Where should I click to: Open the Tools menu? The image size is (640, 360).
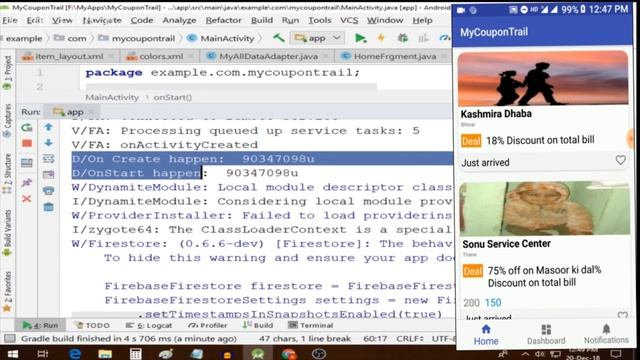320,20
